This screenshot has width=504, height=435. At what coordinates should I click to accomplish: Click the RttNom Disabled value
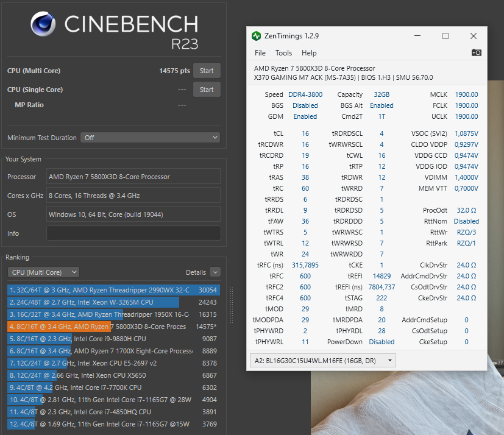[x=466, y=221]
